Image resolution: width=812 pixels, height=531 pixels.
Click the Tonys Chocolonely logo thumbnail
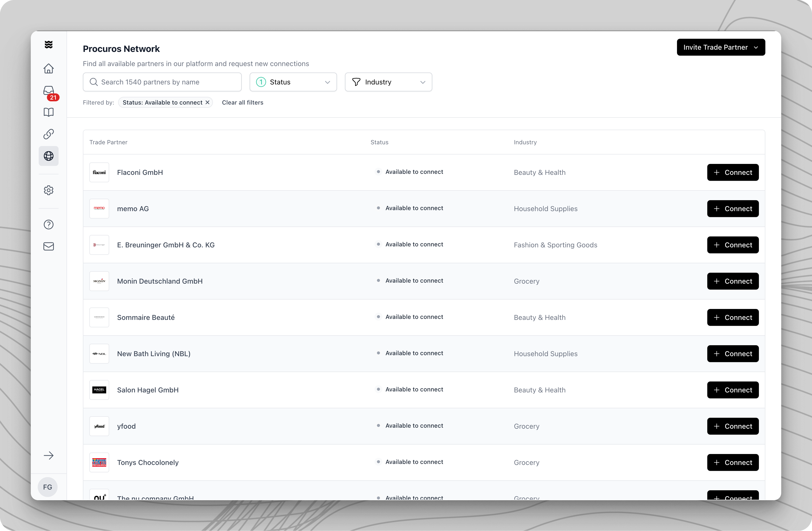(99, 462)
